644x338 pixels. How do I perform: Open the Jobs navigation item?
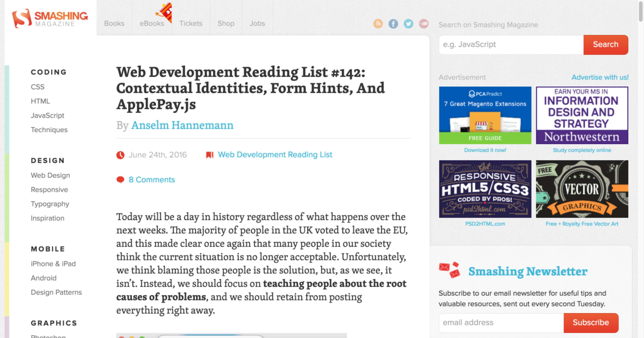click(257, 23)
